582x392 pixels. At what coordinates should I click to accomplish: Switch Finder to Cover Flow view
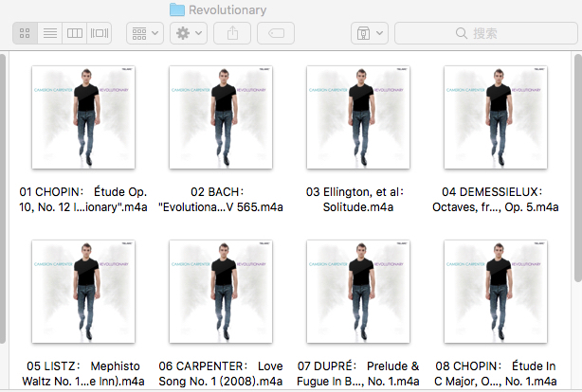click(100, 33)
